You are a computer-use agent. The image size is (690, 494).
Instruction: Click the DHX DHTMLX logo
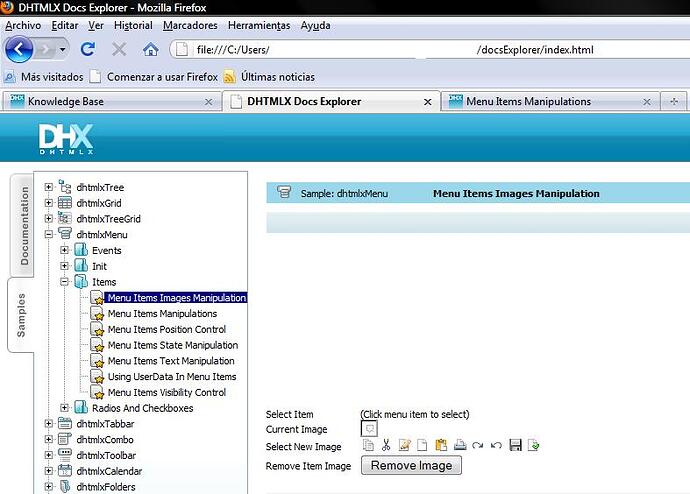[66, 139]
